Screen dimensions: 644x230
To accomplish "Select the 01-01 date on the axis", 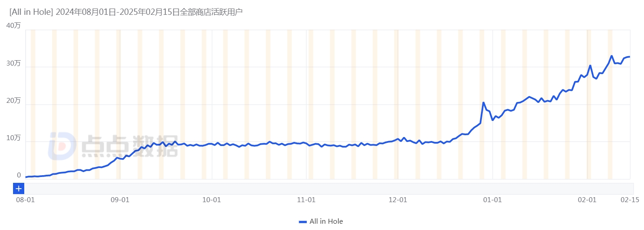I will click(493, 199).
